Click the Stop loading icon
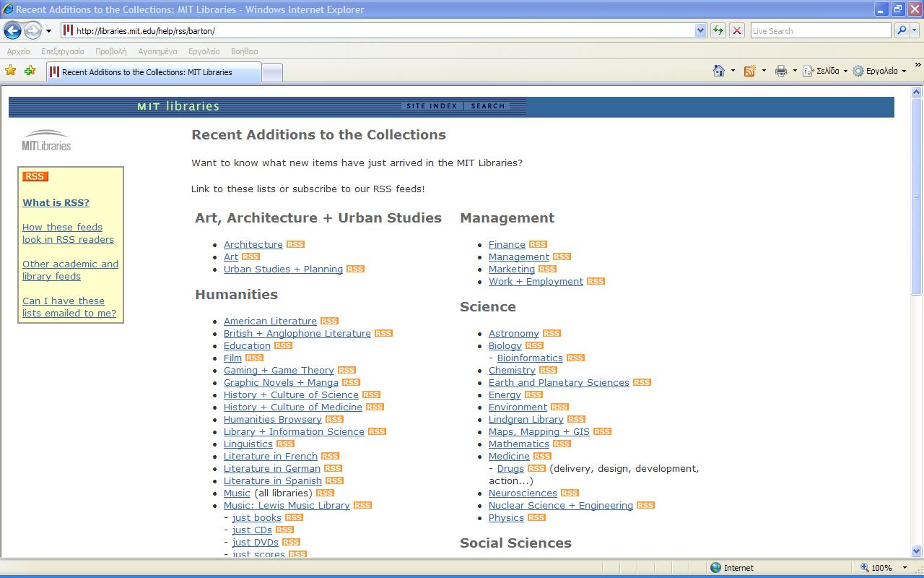The height and width of the screenshot is (578, 924). pos(737,30)
